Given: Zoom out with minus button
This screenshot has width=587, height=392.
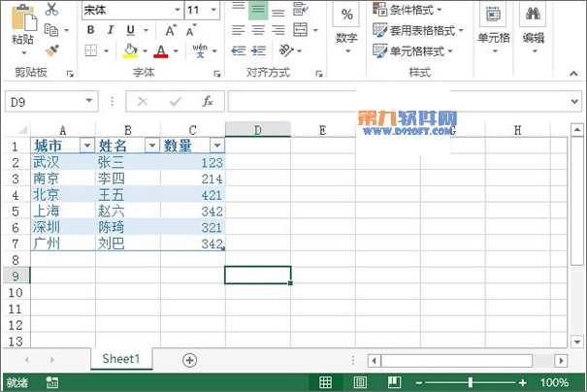Looking at the screenshot, I should point(419,382).
